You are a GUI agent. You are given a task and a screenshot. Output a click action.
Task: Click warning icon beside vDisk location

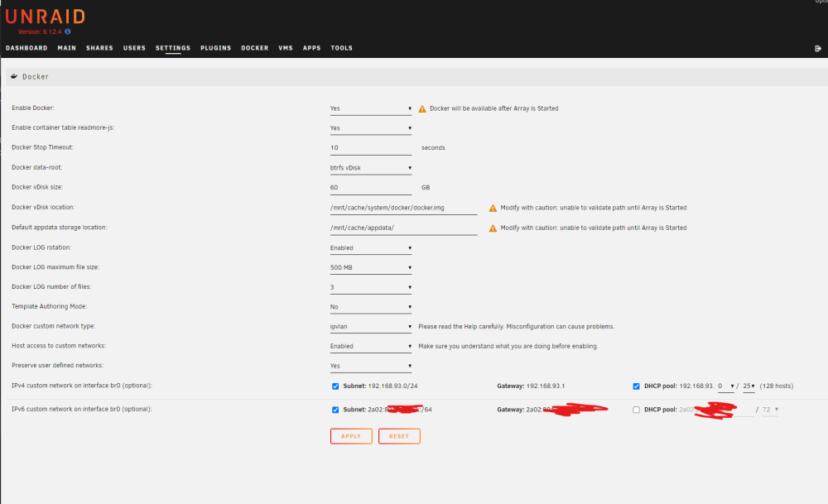tap(493, 208)
